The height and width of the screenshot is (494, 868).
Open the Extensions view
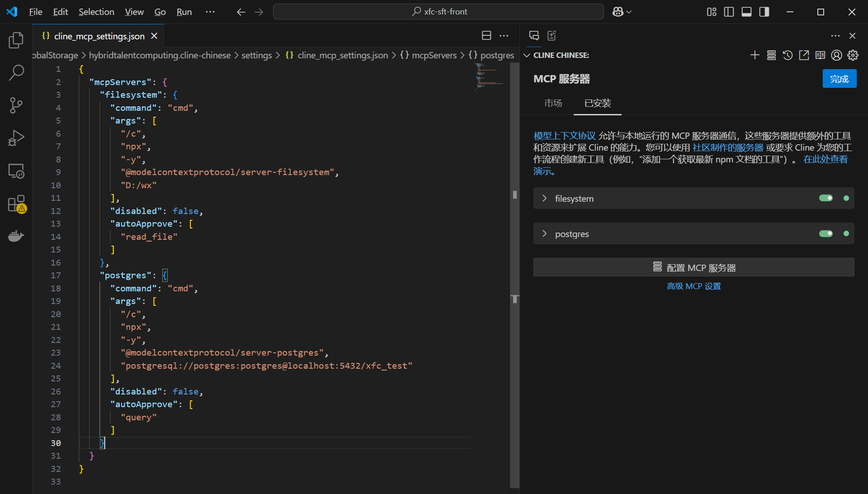click(16, 204)
